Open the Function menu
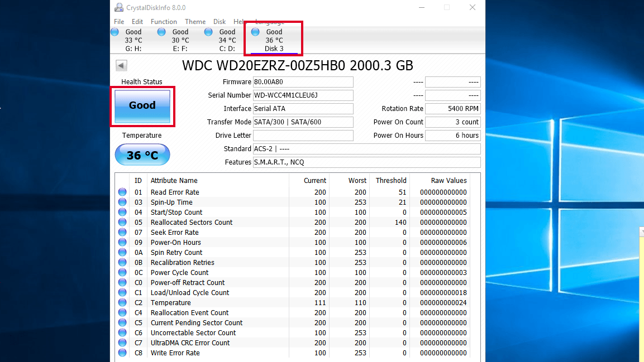The image size is (644, 362). (x=164, y=21)
